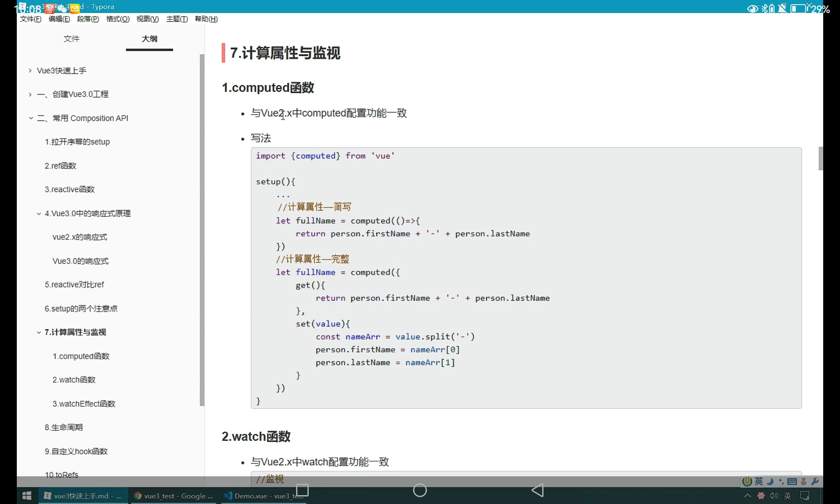Open Windows notification center icon

point(805,496)
